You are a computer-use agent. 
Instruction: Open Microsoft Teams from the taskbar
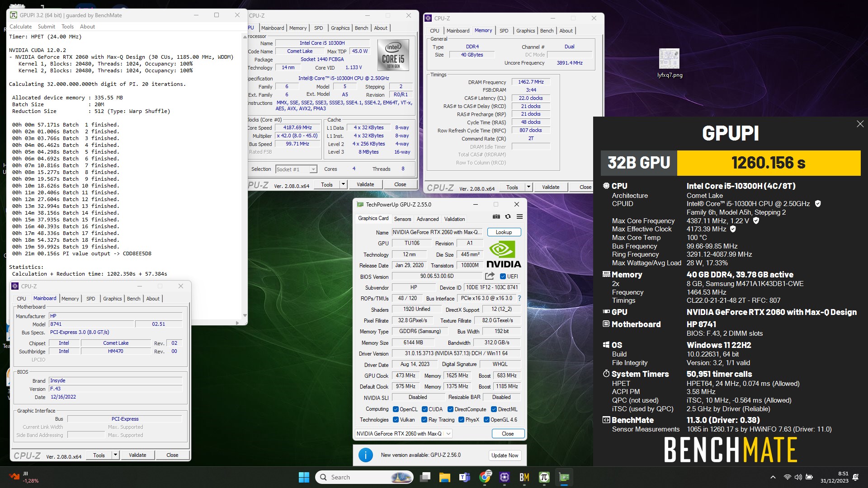[464, 477]
